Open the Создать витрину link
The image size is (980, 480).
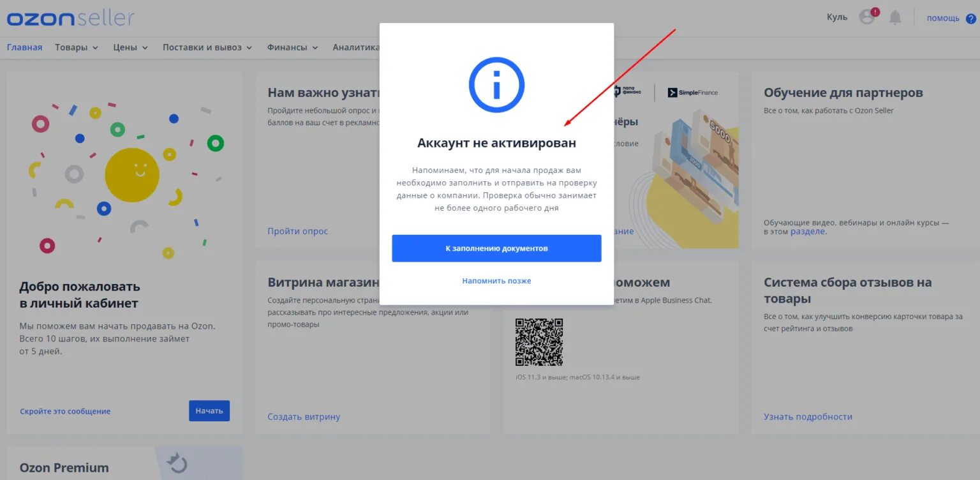tap(304, 417)
